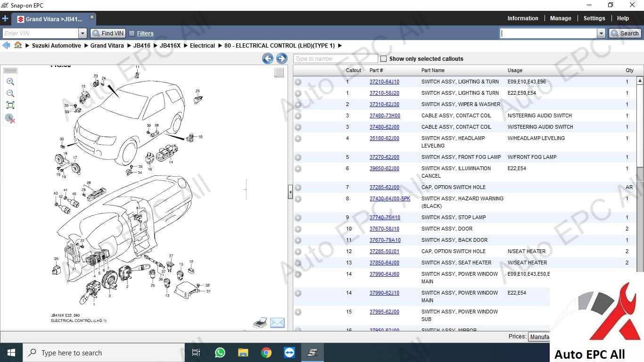Image resolution: width=644 pixels, height=362 pixels.
Task: Open part number link 37285-50J01
Action: coord(384,252)
